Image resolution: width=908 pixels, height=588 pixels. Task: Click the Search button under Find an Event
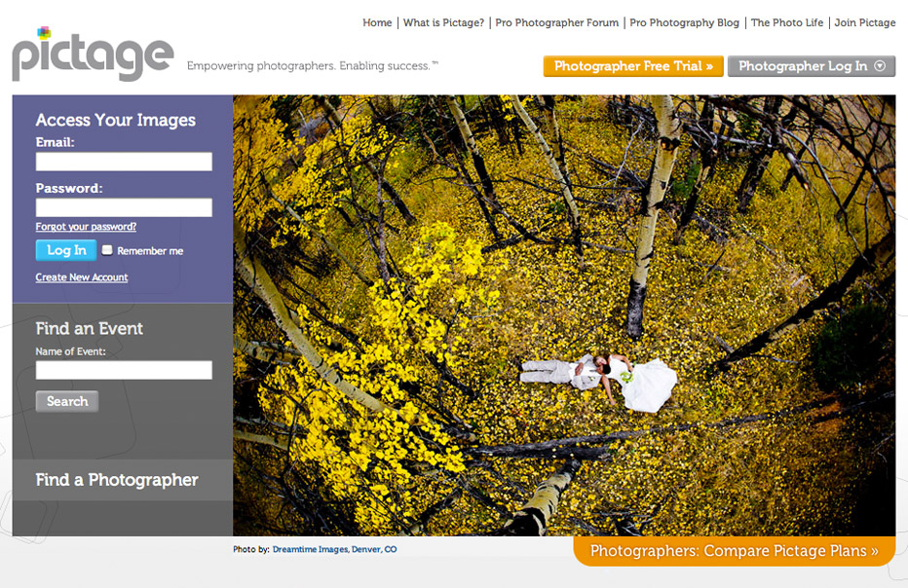point(67,401)
